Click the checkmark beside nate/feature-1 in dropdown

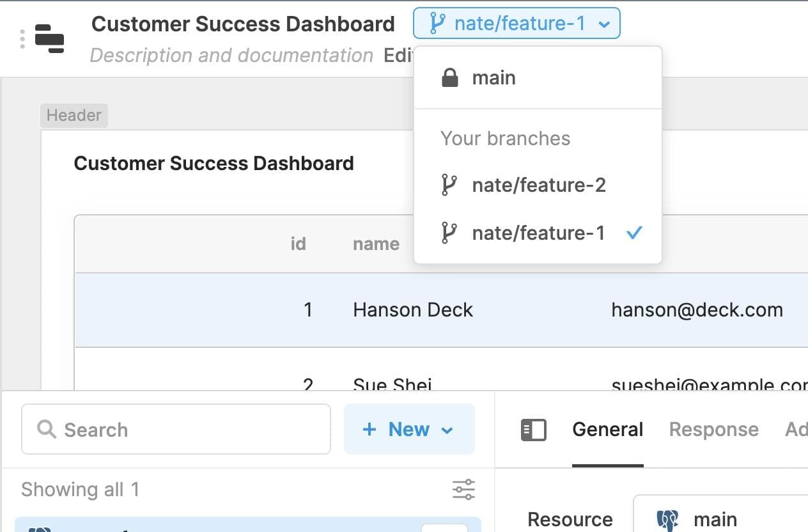point(633,233)
